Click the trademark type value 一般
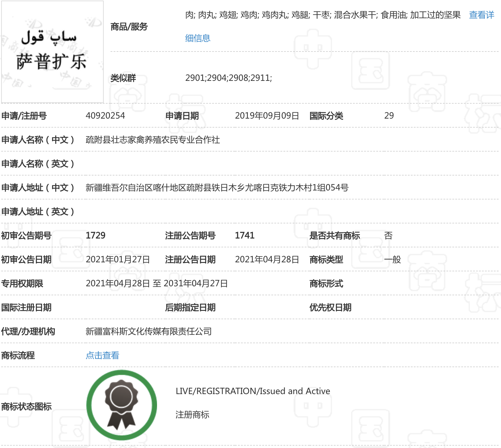 [393, 259]
